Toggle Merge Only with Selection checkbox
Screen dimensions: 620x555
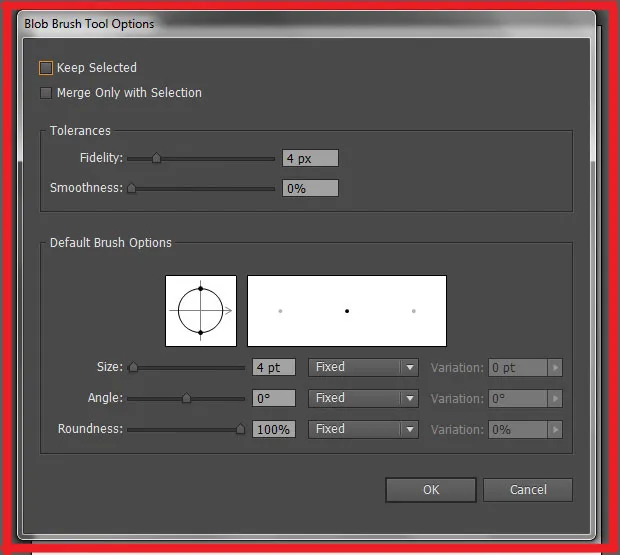[x=46, y=93]
